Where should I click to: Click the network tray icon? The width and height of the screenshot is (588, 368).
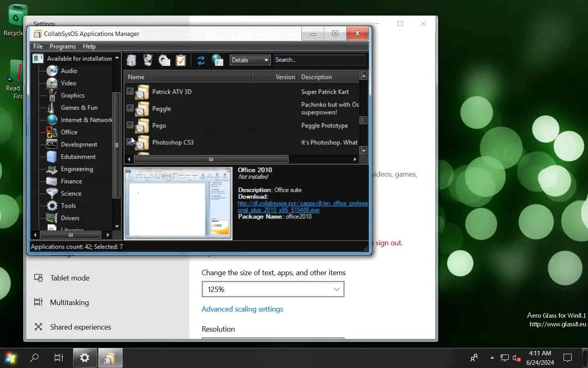(x=505, y=358)
